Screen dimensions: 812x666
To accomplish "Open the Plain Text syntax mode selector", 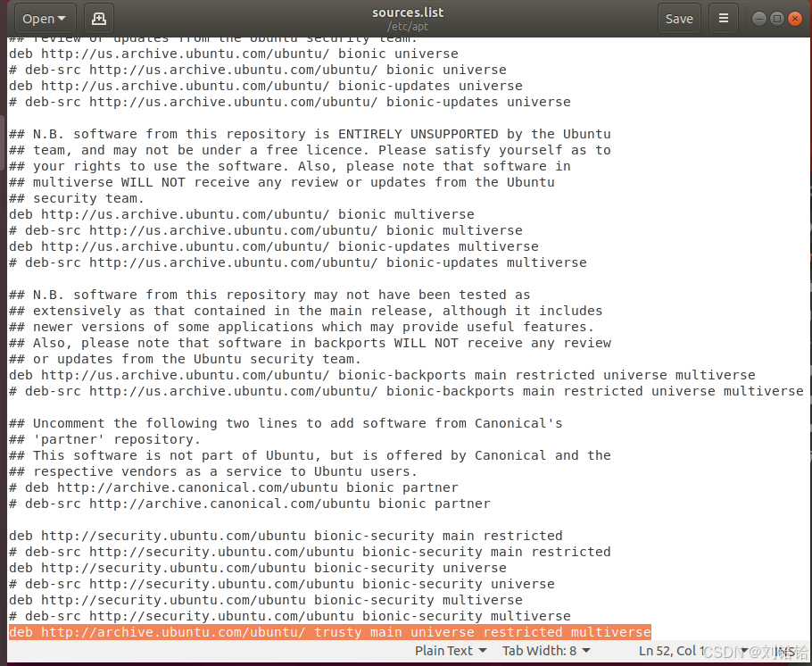I will [451, 650].
